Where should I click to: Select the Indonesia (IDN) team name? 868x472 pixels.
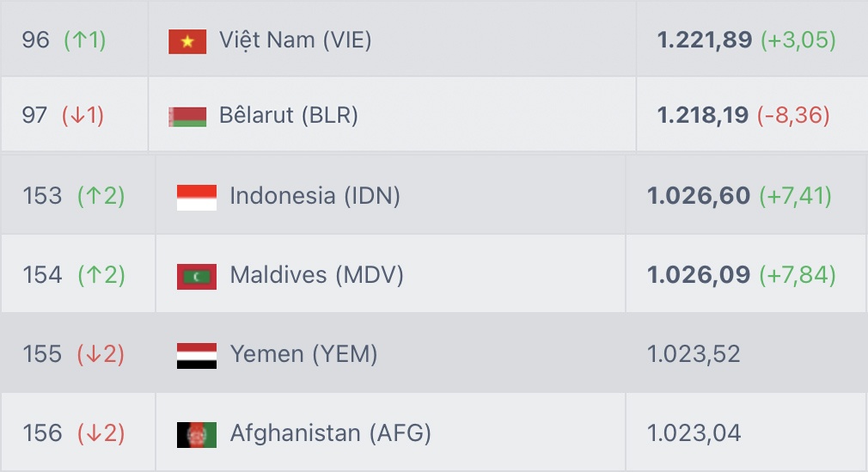(x=315, y=196)
